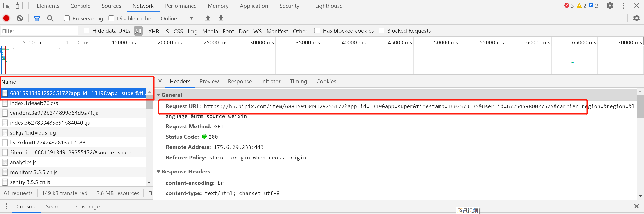
Task: Select the All filter type
Action: 138,31
